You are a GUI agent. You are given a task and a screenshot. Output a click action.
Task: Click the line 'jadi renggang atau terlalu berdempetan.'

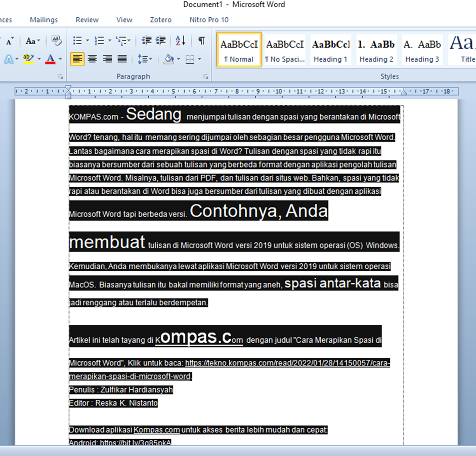tap(139, 303)
